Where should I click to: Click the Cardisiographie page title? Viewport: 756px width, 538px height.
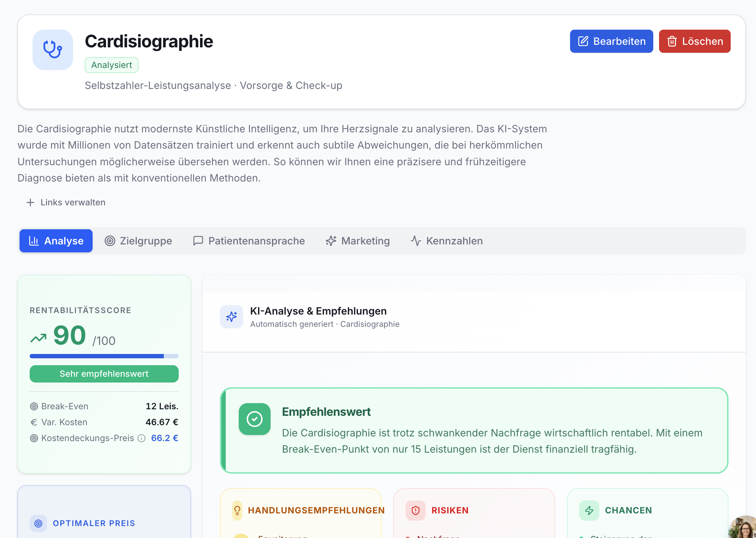149,41
